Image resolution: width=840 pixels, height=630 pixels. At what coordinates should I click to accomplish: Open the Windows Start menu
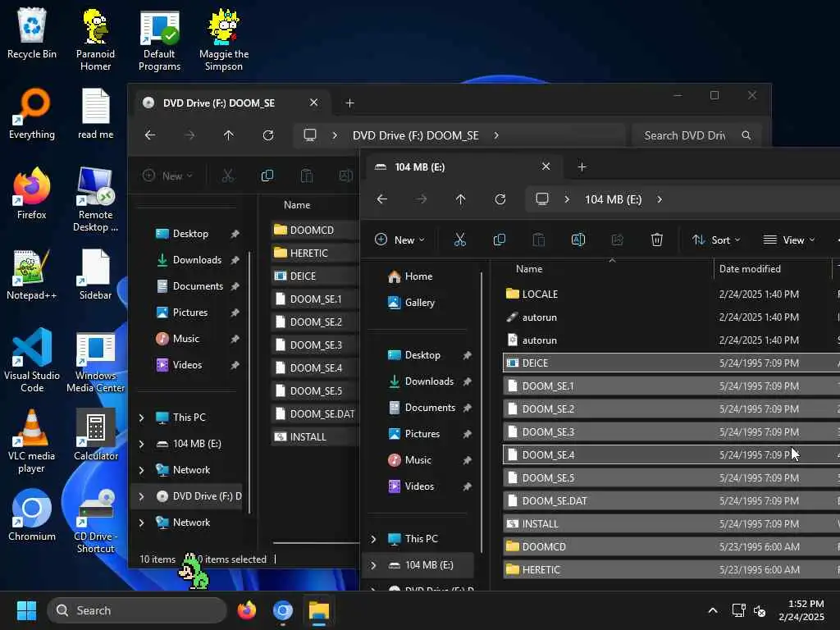(x=26, y=610)
